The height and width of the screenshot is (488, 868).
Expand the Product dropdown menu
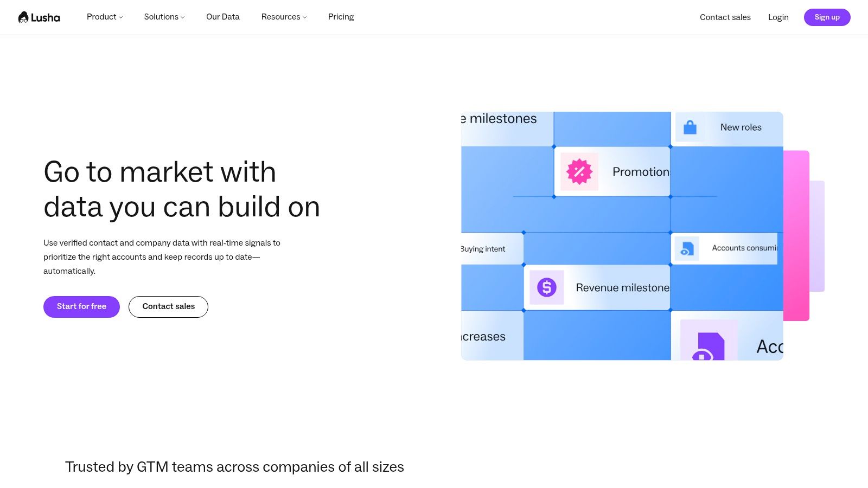coord(105,17)
